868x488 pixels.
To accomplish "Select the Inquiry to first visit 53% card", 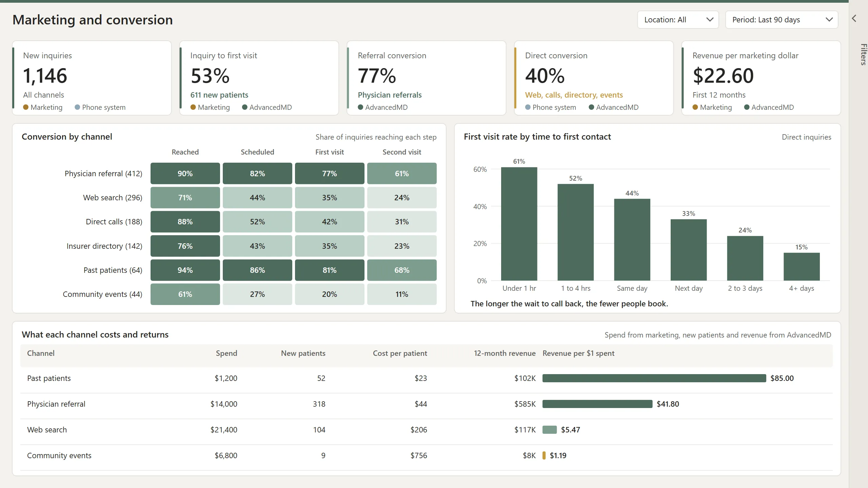I will pos(259,78).
